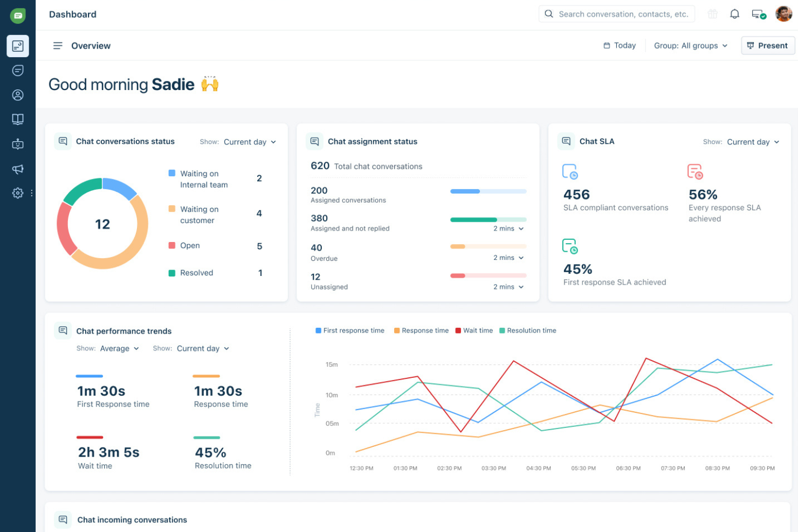Open the Group: All groups dropdown
This screenshot has height=532, width=798.
(x=691, y=45)
